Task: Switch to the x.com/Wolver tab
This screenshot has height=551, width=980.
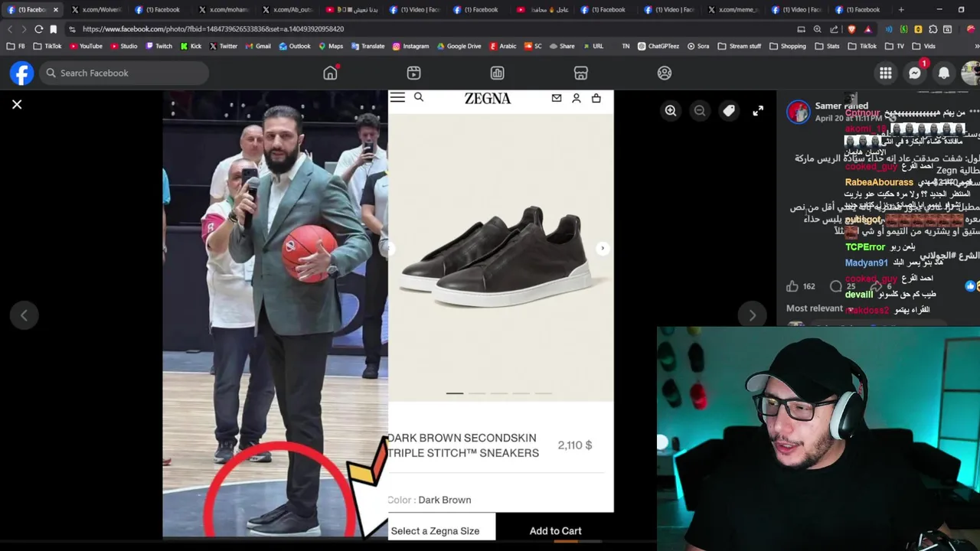Action: (96, 10)
